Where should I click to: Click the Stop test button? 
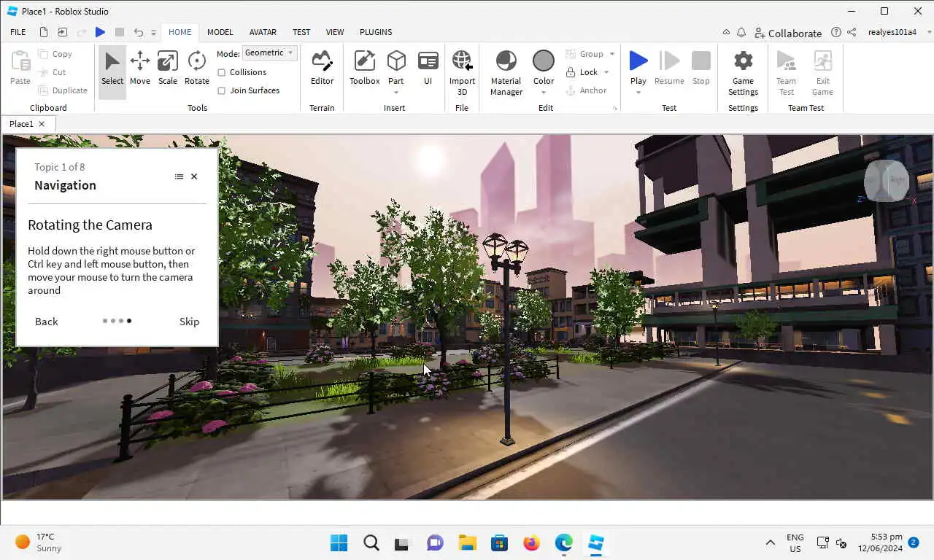(x=701, y=69)
